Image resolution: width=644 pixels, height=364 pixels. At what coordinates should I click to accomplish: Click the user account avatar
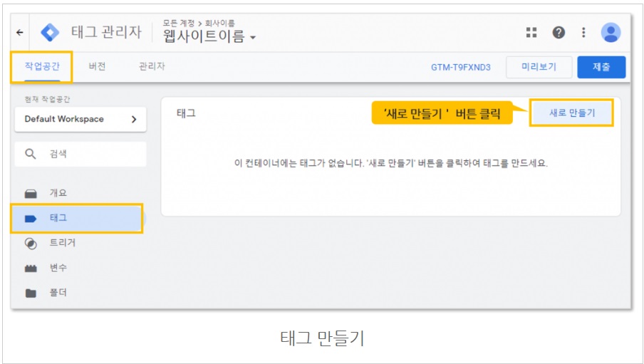[x=611, y=33]
